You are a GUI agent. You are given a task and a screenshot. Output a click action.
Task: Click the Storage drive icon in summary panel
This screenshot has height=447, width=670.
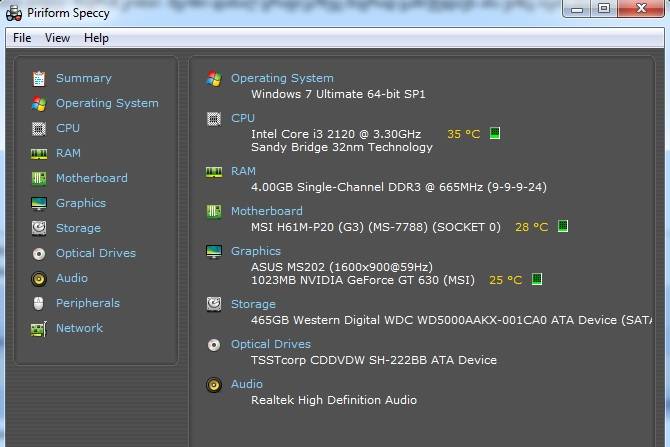pos(214,304)
